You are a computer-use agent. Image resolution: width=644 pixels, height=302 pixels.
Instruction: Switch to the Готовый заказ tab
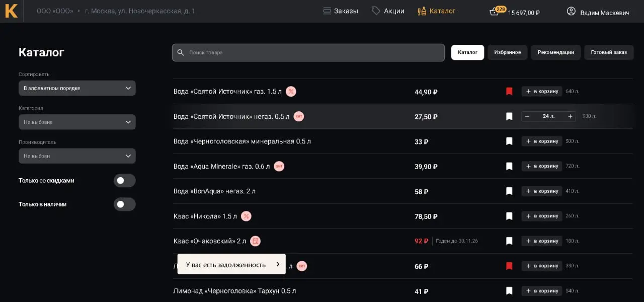tap(609, 52)
